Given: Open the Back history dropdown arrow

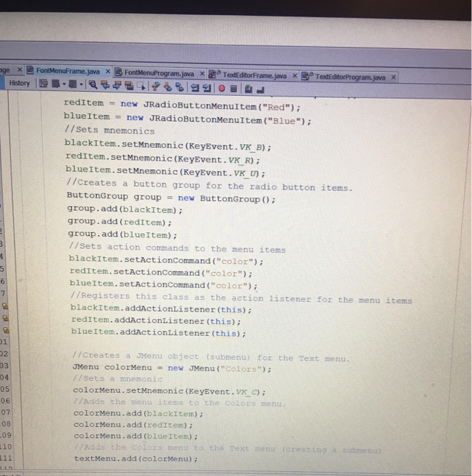Looking at the screenshot, I should click(x=64, y=84).
